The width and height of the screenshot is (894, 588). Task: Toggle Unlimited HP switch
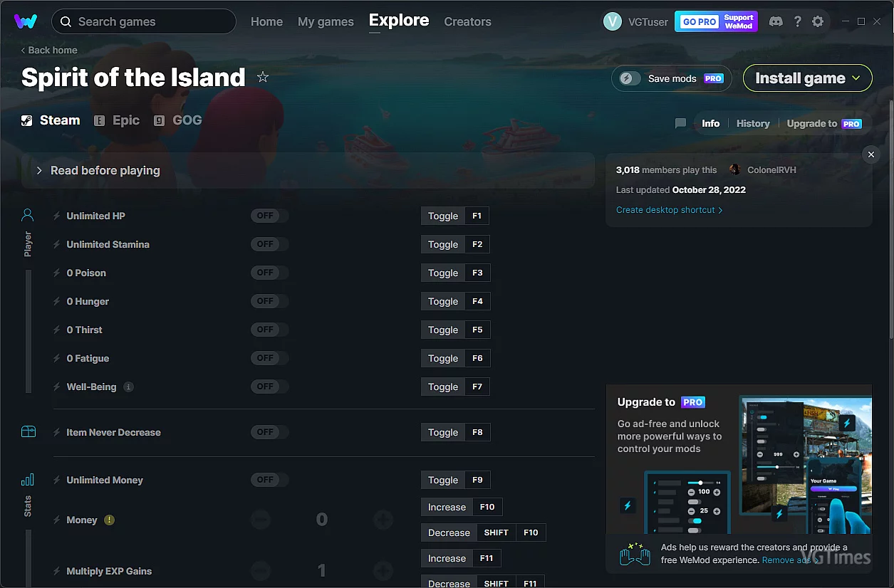coord(269,216)
